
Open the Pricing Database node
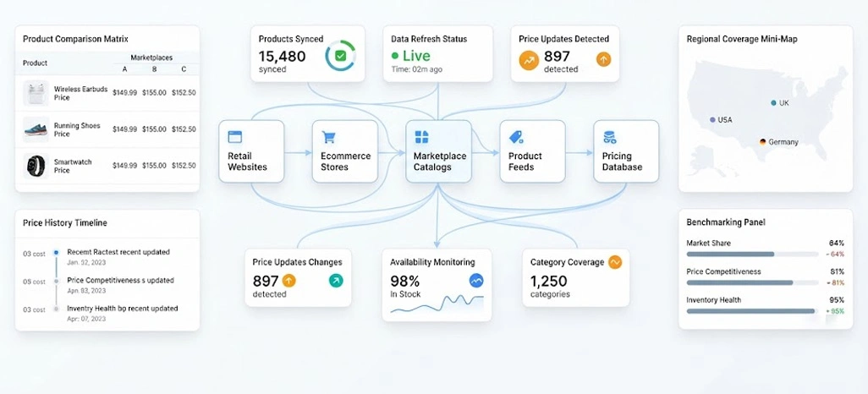[x=626, y=151]
